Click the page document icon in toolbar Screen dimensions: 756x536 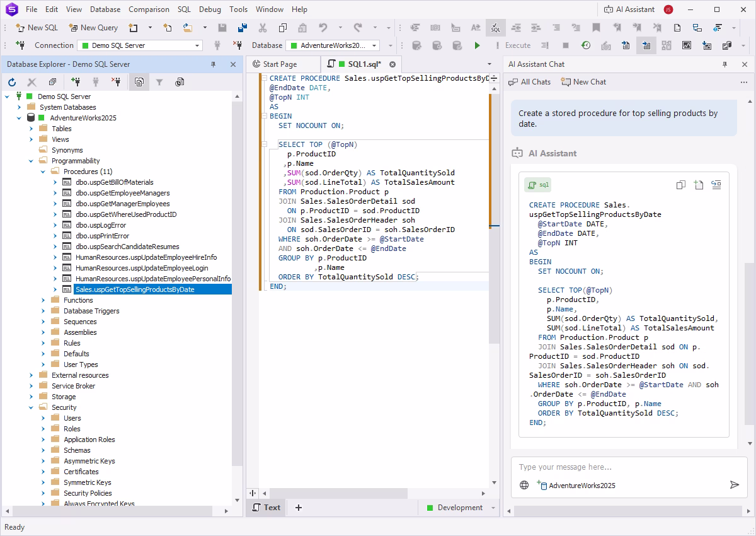(677, 28)
